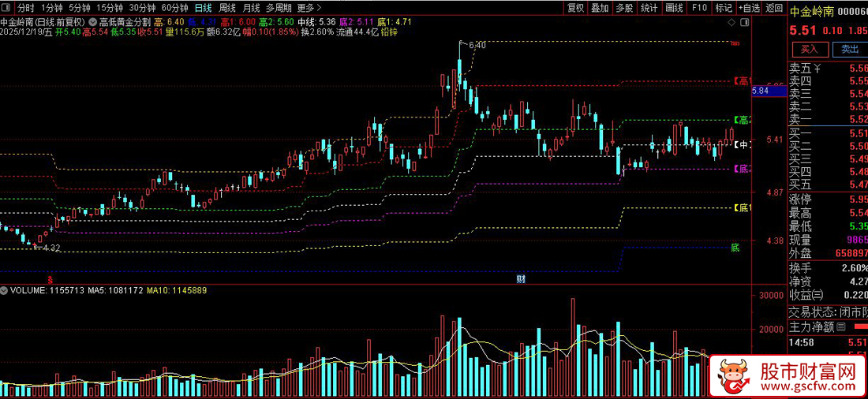Click the 买四 order book row
This screenshot has height=399, width=868.
(828, 171)
